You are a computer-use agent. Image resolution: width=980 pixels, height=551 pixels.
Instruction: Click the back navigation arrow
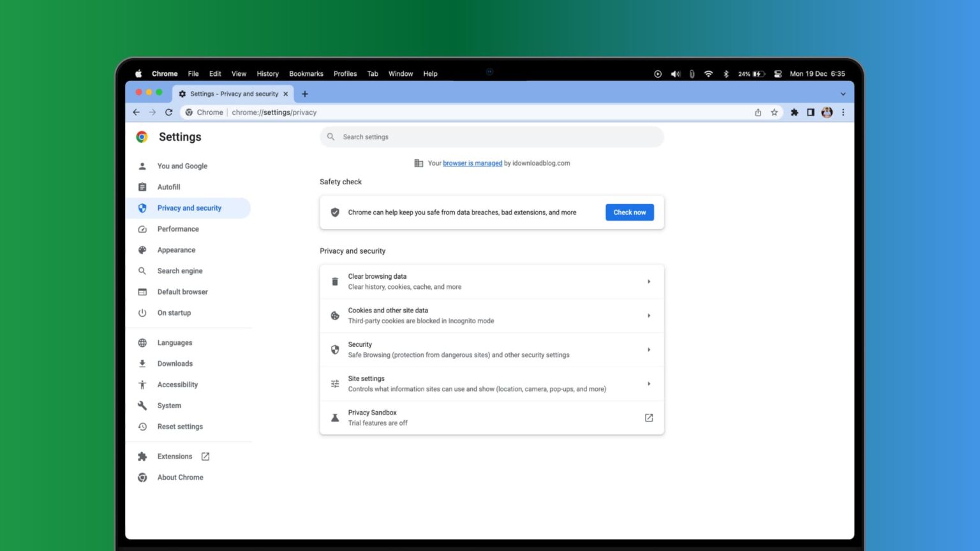click(136, 112)
